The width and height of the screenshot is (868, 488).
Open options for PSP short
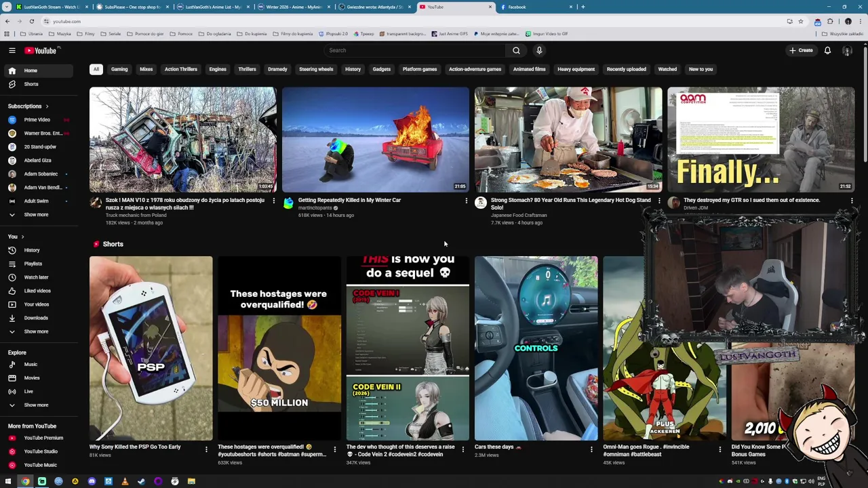[206, 449]
